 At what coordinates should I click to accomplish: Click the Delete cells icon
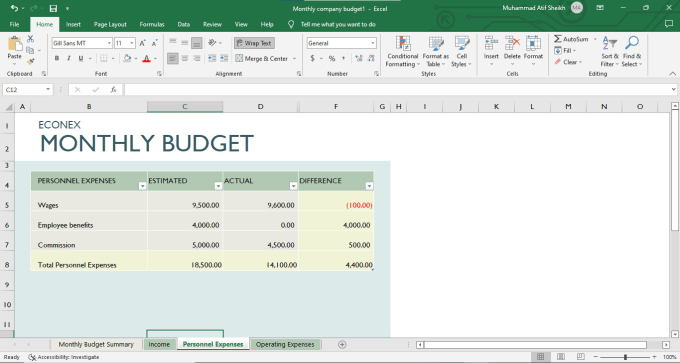(512, 43)
